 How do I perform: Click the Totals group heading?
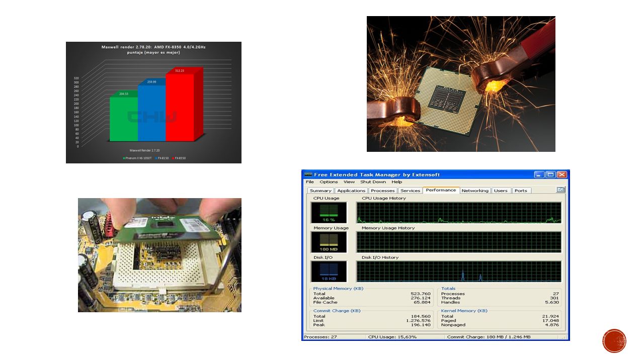(x=448, y=289)
